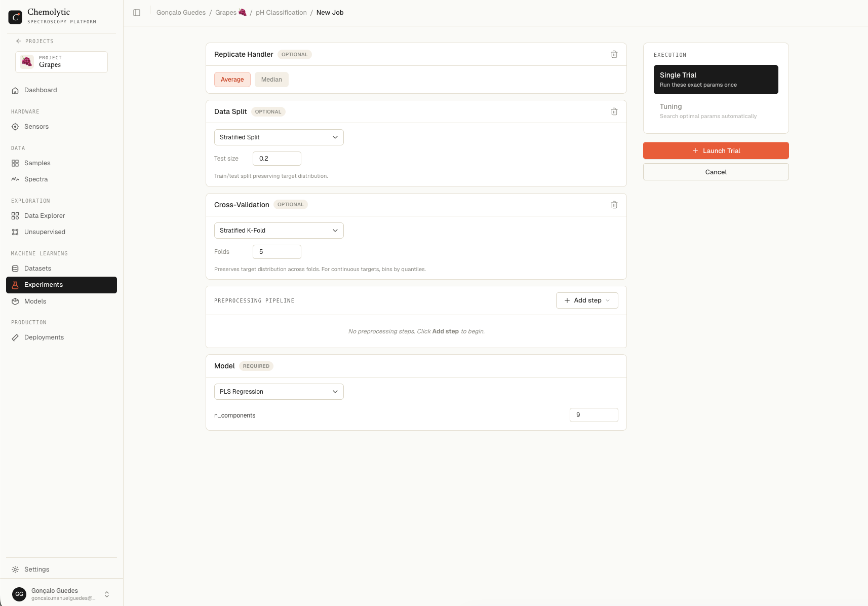Viewport: 868px width, 606px height.
Task: Expand user account menu chevron
Action: coord(107,594)
